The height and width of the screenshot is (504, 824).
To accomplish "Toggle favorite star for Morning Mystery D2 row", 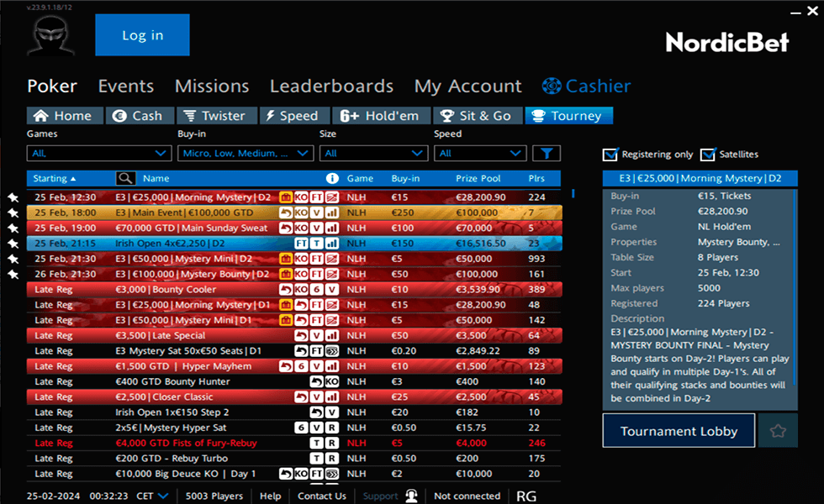I will (13, 198).
